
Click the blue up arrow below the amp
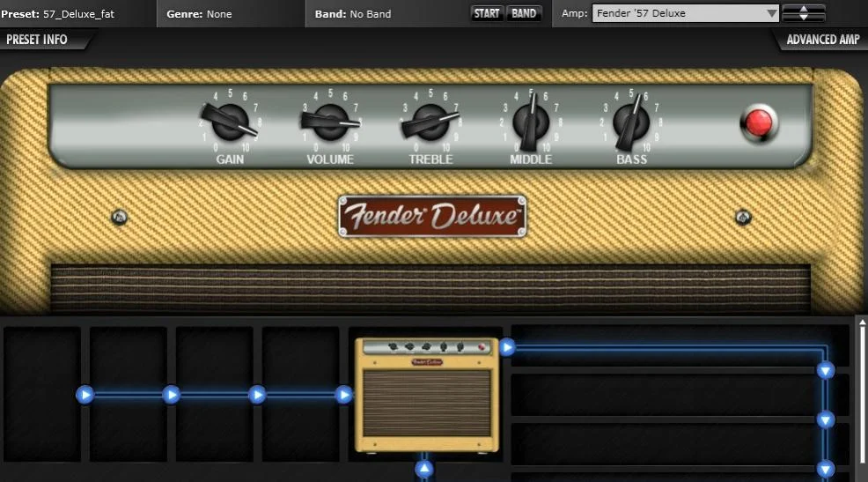tap(424, 469)
